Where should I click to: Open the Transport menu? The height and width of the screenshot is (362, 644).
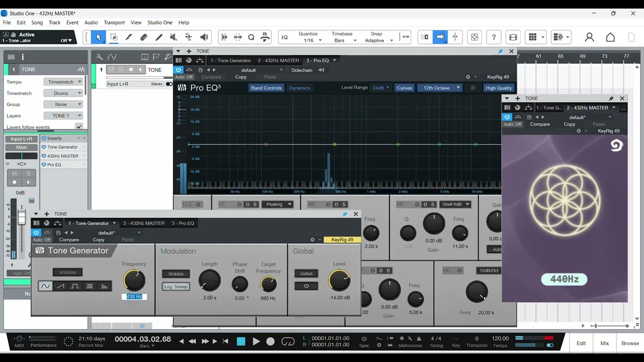click(114, 23)
